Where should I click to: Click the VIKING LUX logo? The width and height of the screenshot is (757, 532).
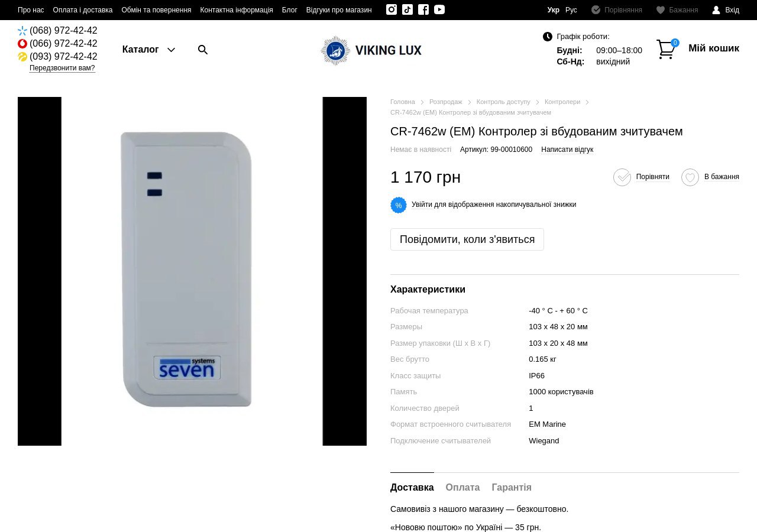click(371, 50)
